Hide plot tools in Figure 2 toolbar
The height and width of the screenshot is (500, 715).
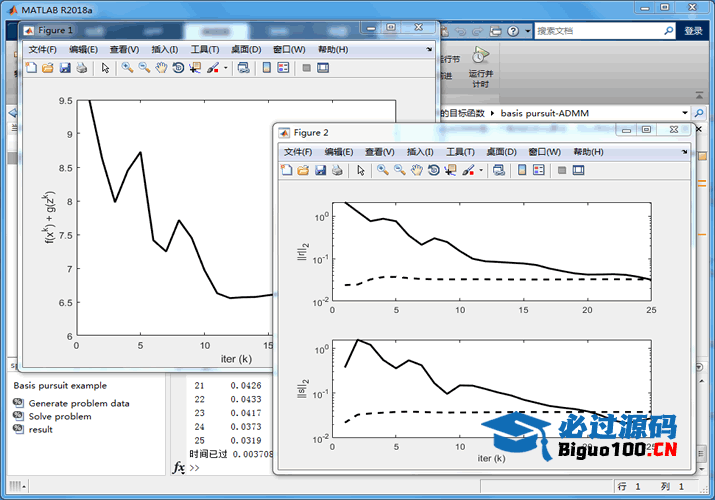pyautogui.click(x=562, y=170)
